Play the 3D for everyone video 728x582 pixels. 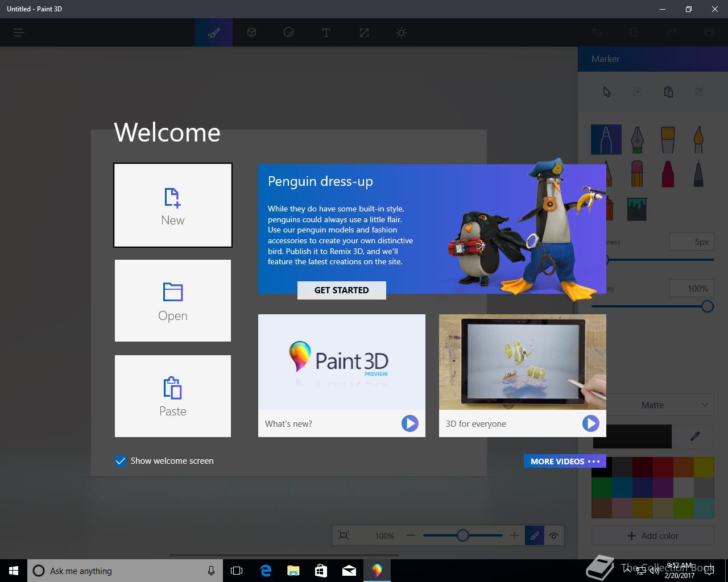click(590, 423)
